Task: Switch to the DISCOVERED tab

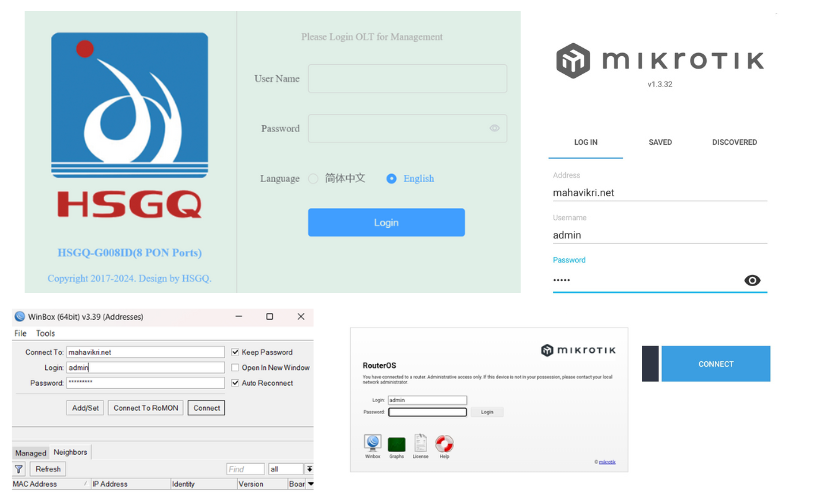Action: click(x=734, y=142)
